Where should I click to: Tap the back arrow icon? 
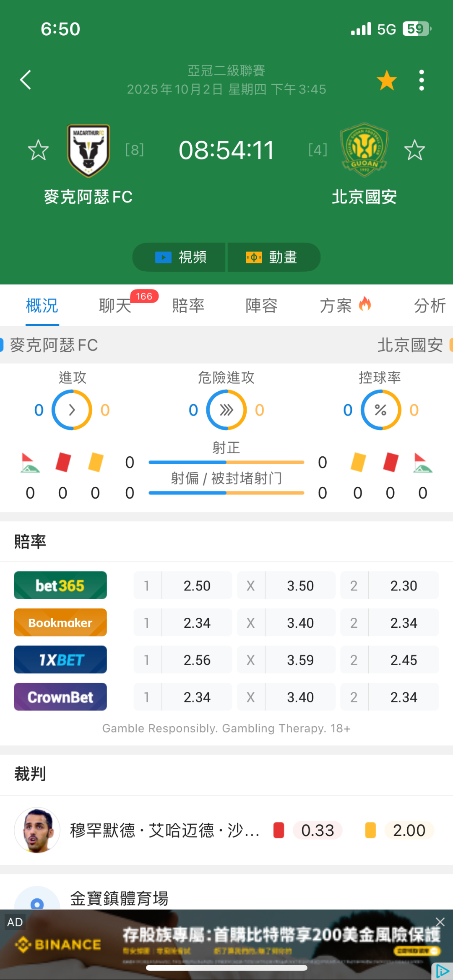[x=26, y=80]
